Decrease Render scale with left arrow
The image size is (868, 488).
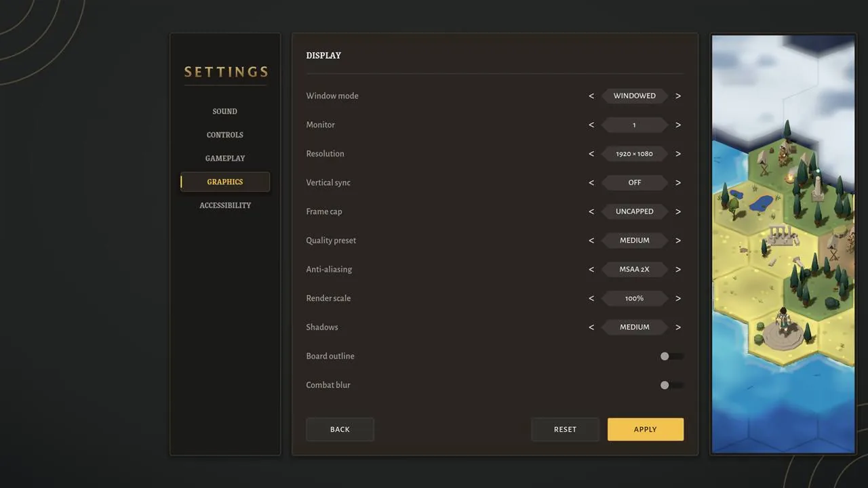pos(591,298)
